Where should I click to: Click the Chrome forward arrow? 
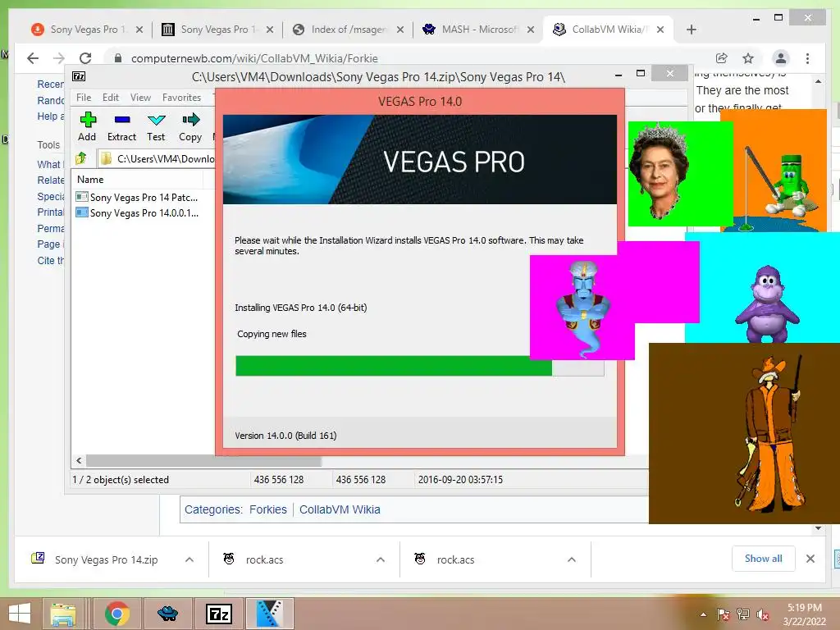tap(59, 58)
